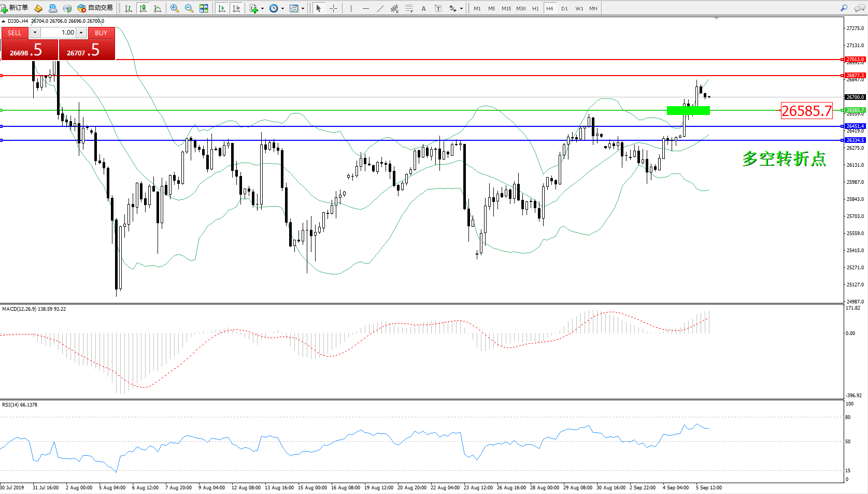Switch to the D1 timeframe
Image resolution: width=868 pixels, height=494 pixels.
tap(564, 8)
